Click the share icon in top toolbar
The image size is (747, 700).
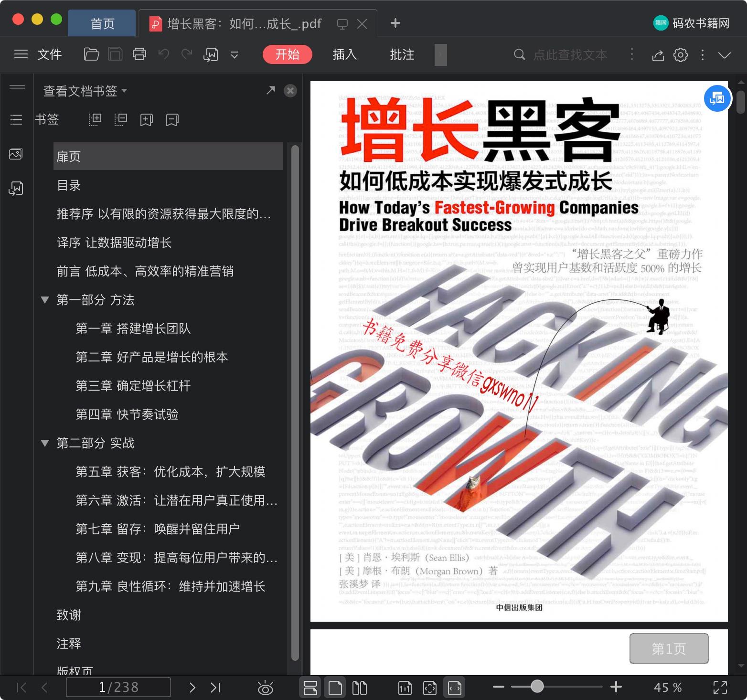[x=658, y=55]
